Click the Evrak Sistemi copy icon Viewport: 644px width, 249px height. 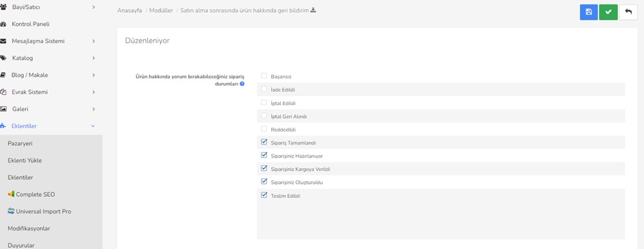pyautogui.click(x=3, y=92)
